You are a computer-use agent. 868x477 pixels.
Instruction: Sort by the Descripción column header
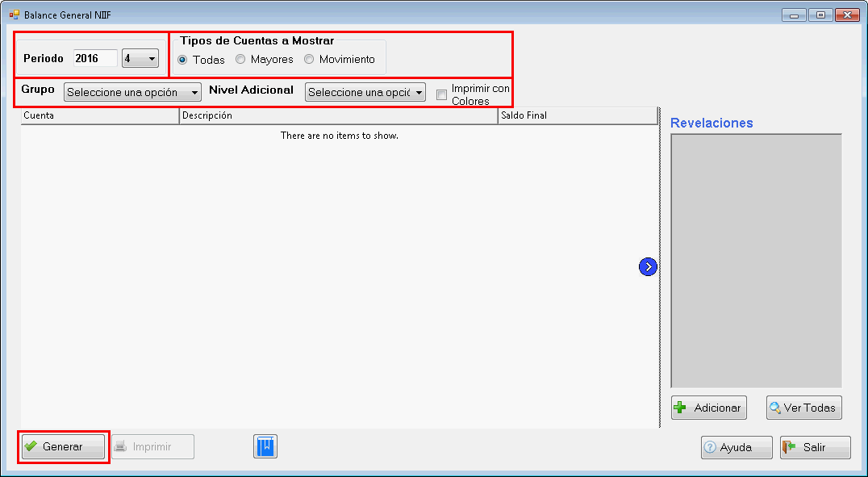click(x=338, y=115)
